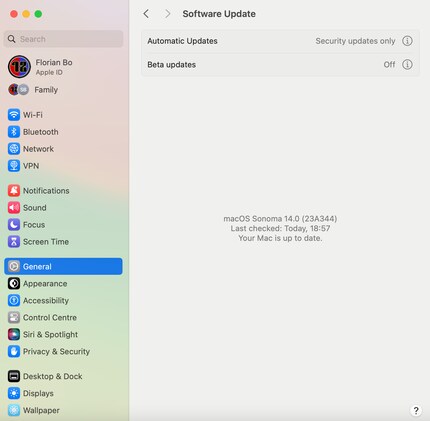Go back with the left chevron

[x=146, y=14]
